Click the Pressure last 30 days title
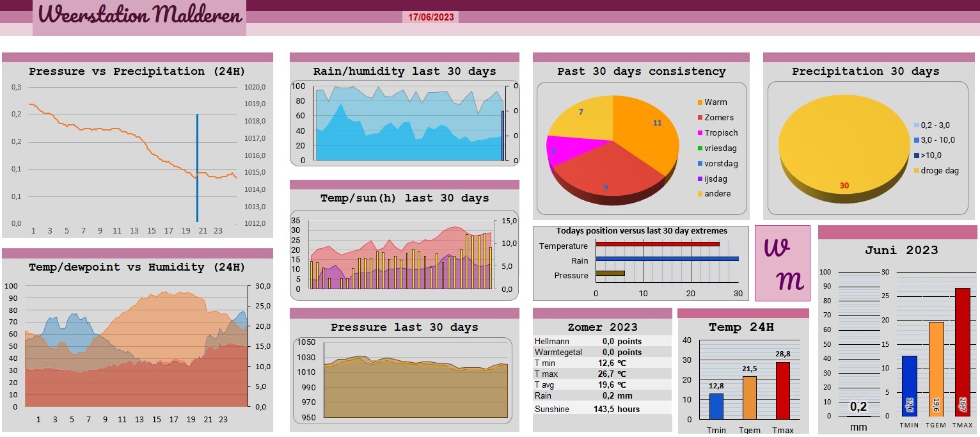 tap(404, 328)
